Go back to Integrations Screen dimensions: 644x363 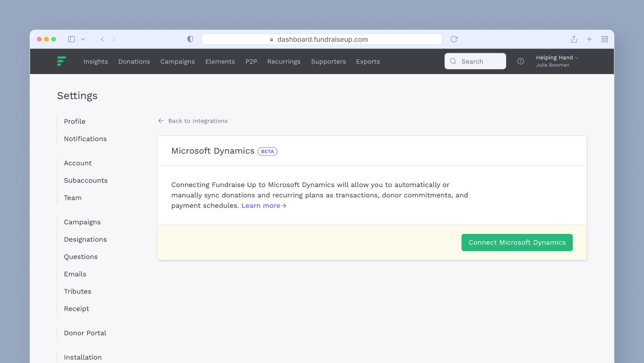pyautogui.click(x=193, y=121)
